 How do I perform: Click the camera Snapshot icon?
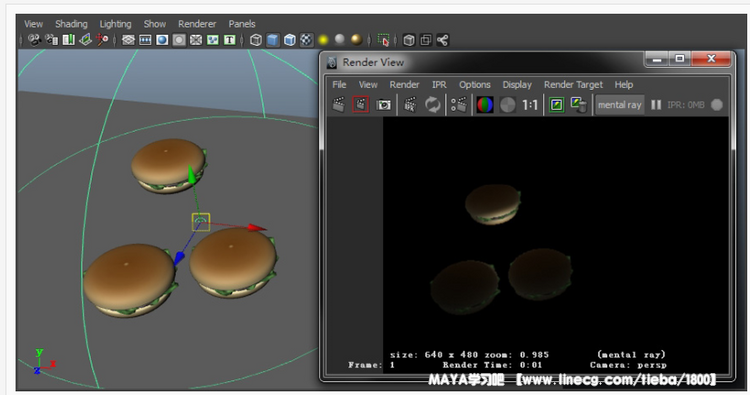(383, 105)
